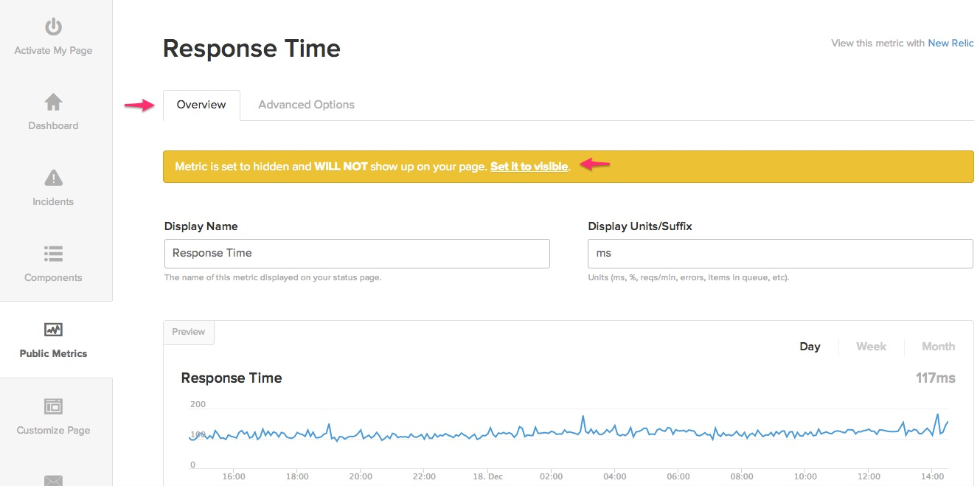The image size is (980, 486).
Task: Click the '18. Dec' axis label
Action: (488, 476)
